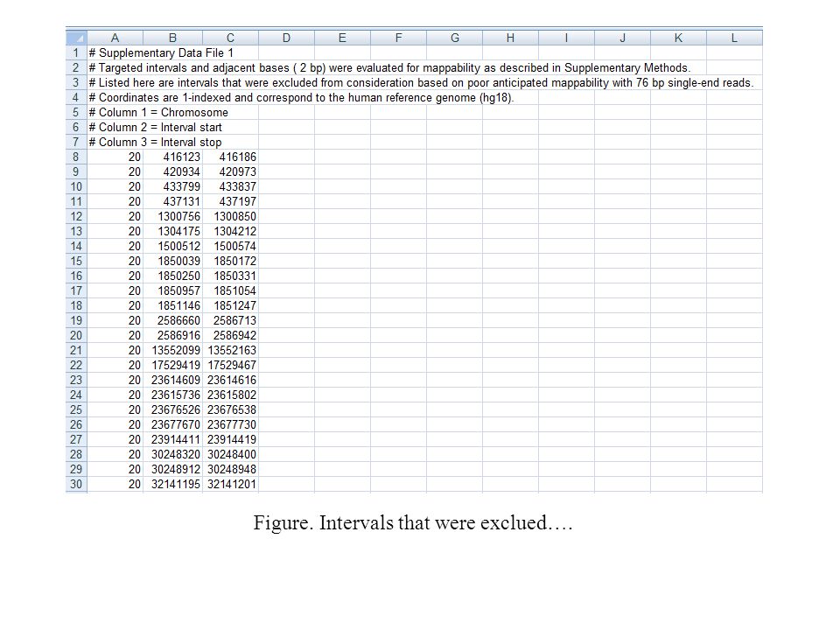
Task: Select cell with value 1300850
Action: [230, 216]
